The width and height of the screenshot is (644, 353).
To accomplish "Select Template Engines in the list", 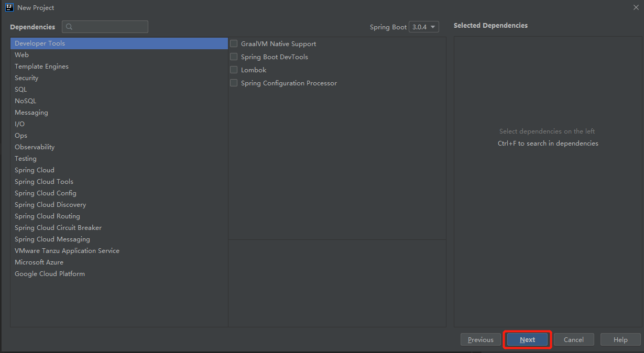I will pyautogui.click(x=41, y=67).
